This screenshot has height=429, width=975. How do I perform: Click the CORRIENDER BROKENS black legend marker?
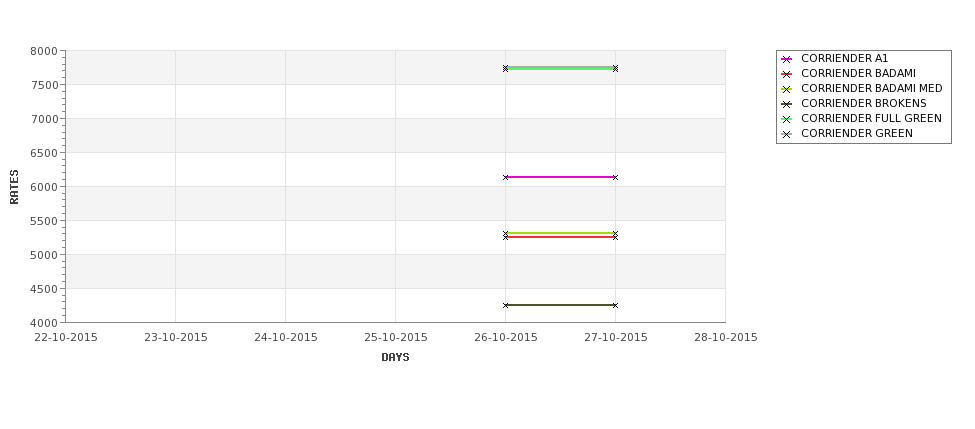pos(787,104)
